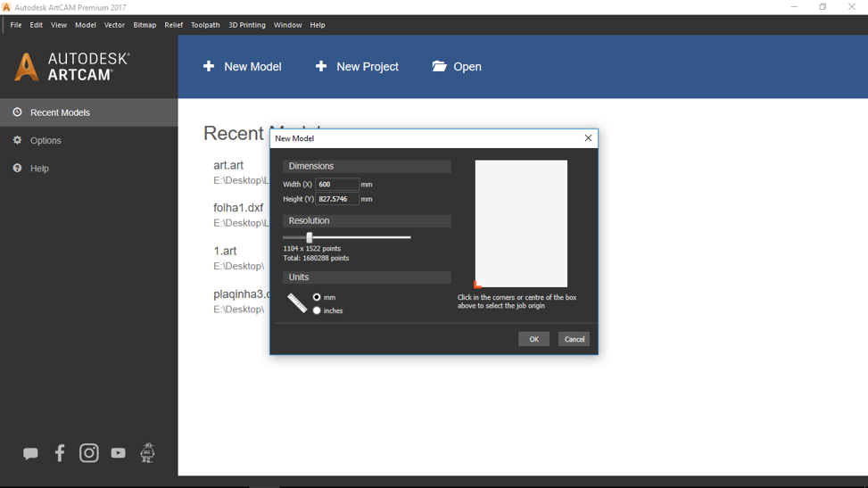Confirm the New Model dialog with OK
Image resolution: width=868 pixels, height=488 pixels.
[533, 339]
